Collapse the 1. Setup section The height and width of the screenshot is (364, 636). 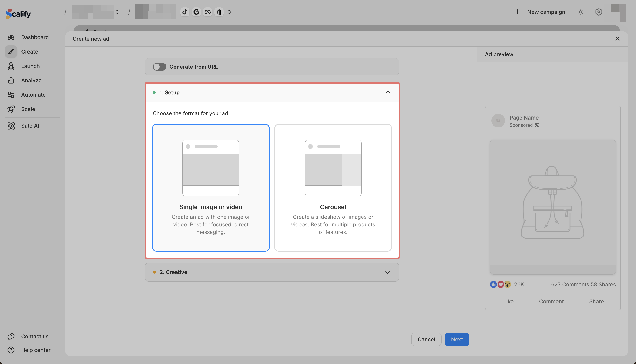[x=387, y=92]
